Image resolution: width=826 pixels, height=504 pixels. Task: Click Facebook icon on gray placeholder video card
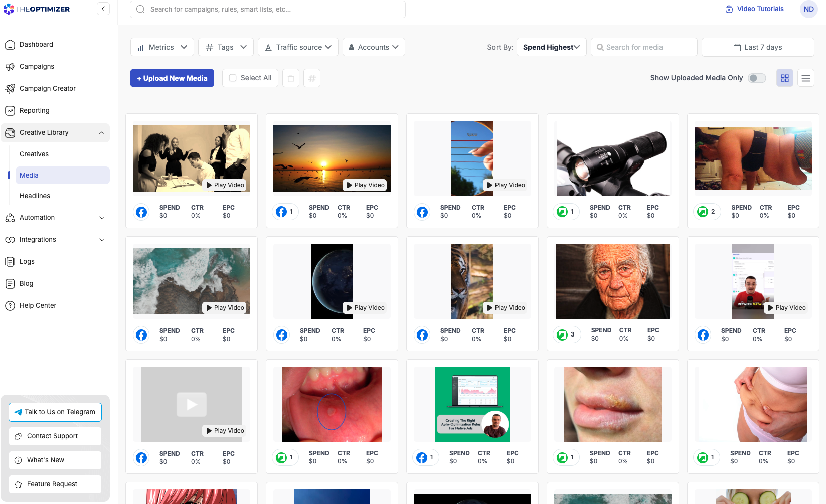[x=141, y=458]
